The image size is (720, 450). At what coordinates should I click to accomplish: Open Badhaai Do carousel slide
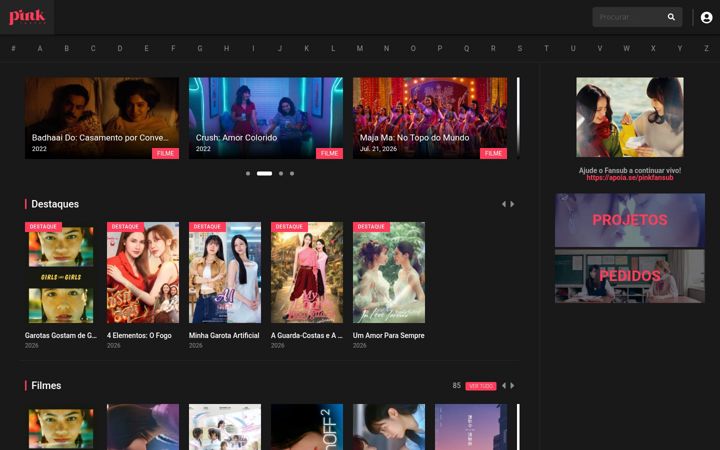tap(102, 118)
